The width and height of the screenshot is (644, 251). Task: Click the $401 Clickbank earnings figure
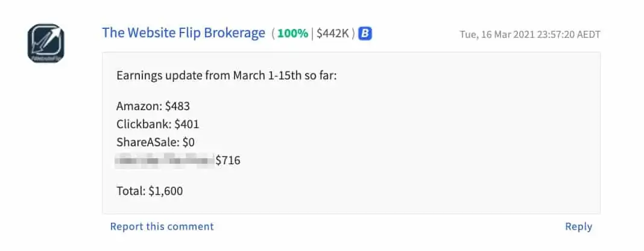point(187,124)
